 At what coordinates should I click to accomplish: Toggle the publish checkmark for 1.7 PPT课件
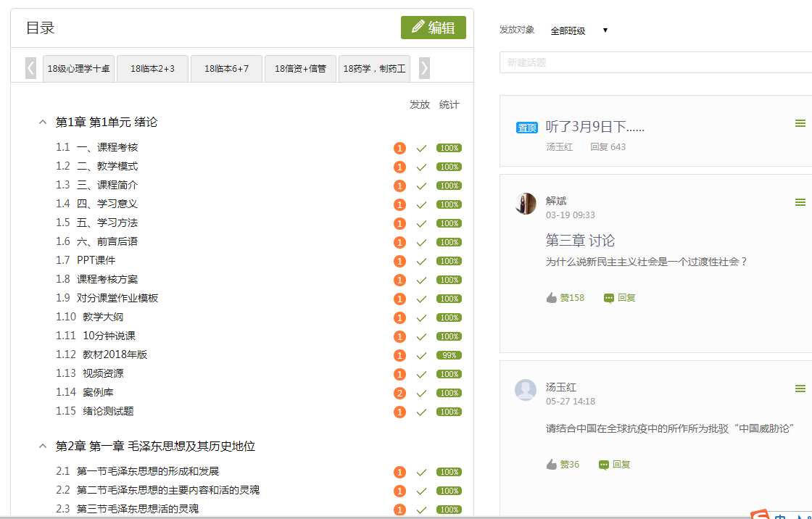(x=421, y=262)
